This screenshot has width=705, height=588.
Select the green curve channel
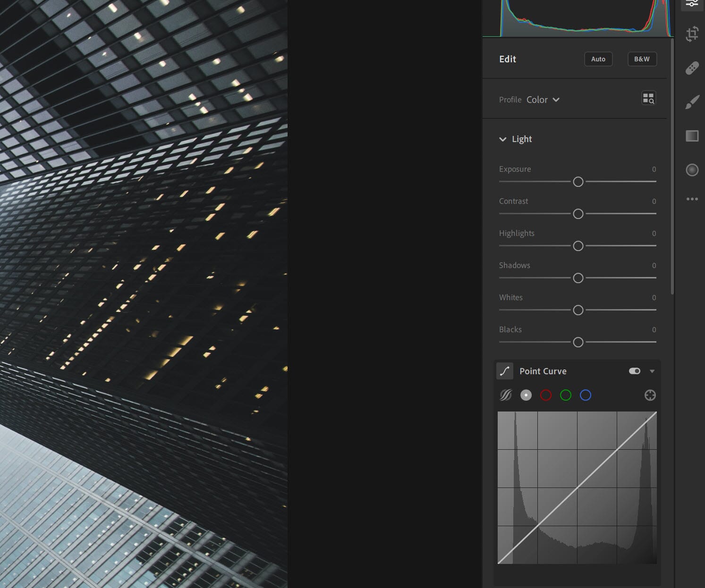[x=566, y=395]
